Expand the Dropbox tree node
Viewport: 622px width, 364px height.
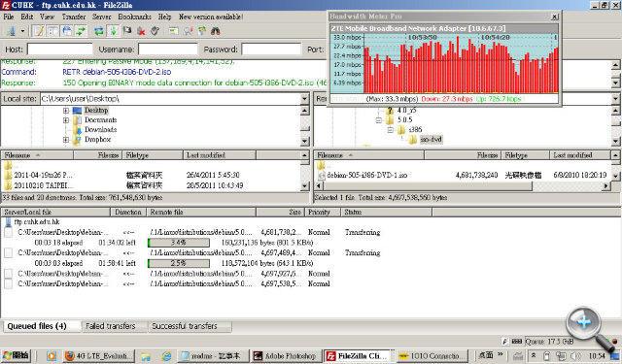point(66,140)
